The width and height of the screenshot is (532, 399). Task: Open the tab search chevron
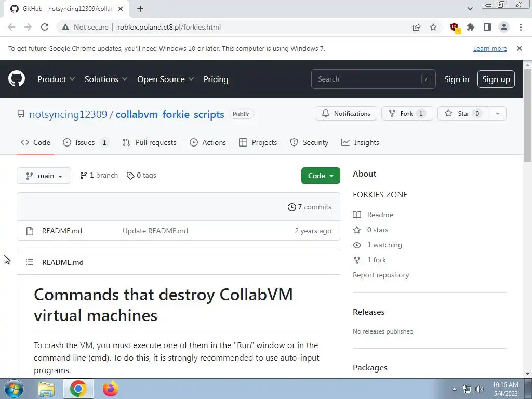point(470,9)
